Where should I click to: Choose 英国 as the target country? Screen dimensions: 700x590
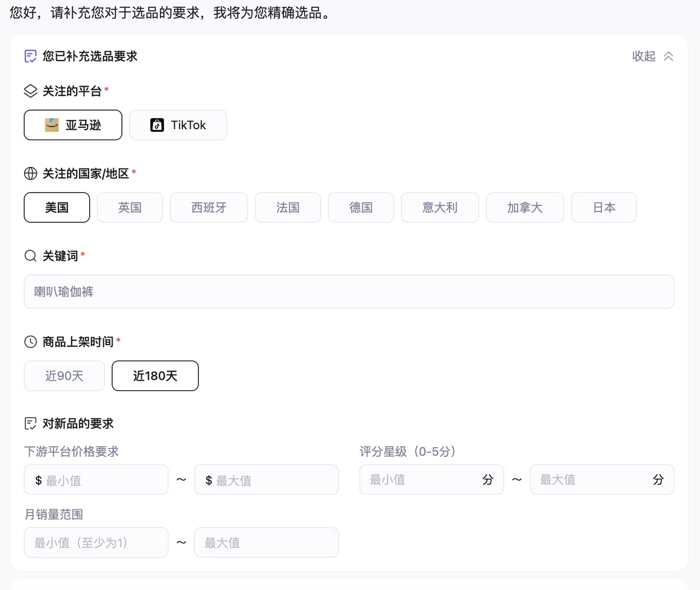(130, 207)
